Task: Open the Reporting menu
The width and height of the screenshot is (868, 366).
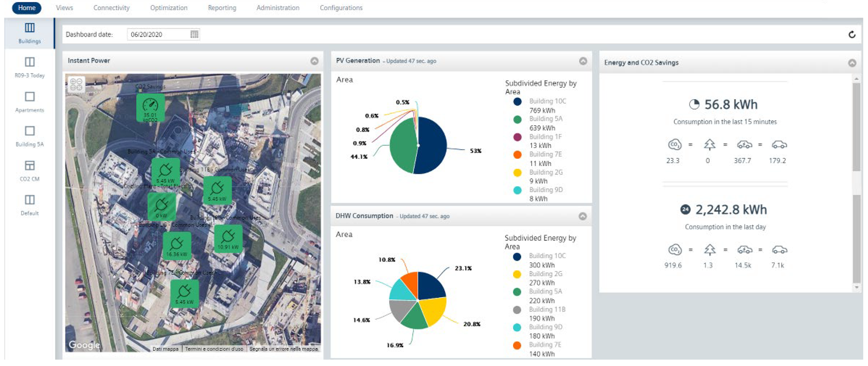Action: 222,8
